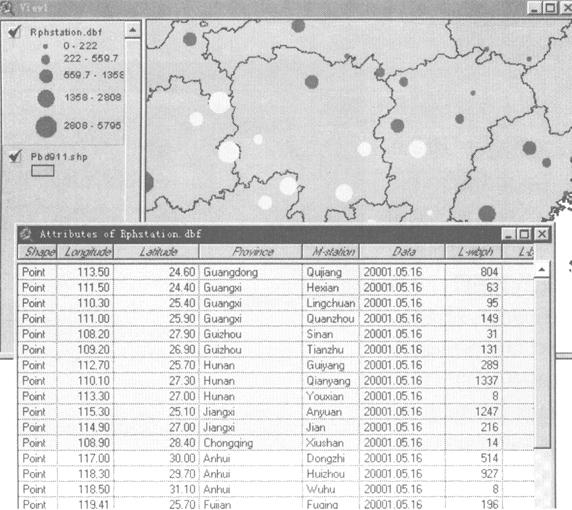Click the largest 2808 - 5795 legend symbol

point(46,126)
